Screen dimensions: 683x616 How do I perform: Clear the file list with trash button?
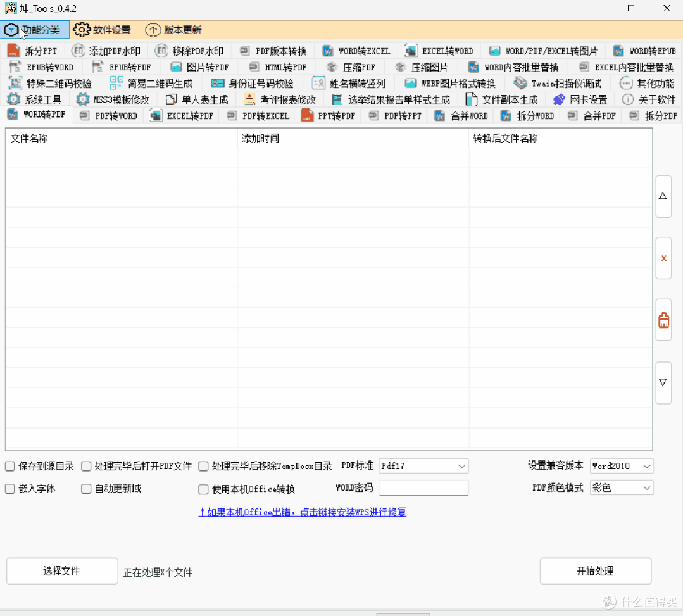click(663, 320)
